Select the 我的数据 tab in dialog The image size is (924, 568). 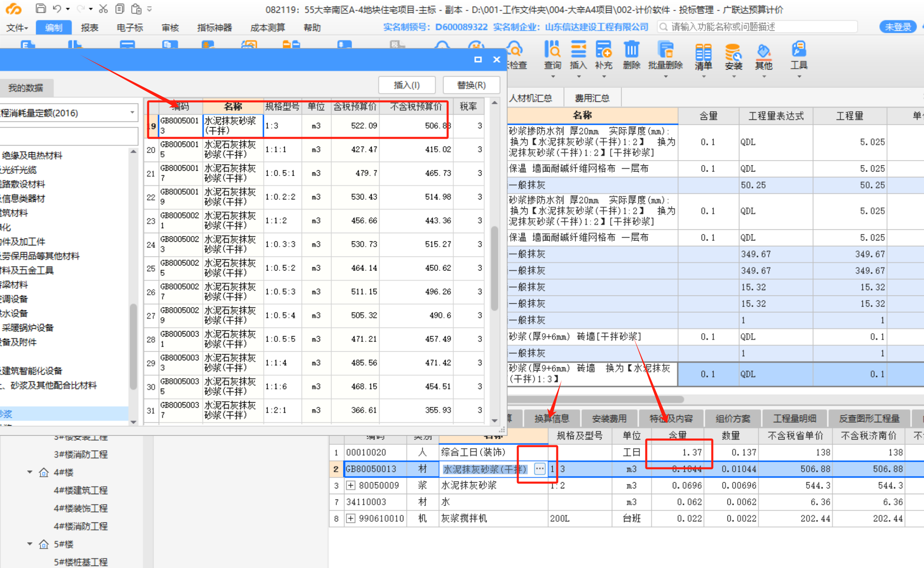click(x=26, y=88)
